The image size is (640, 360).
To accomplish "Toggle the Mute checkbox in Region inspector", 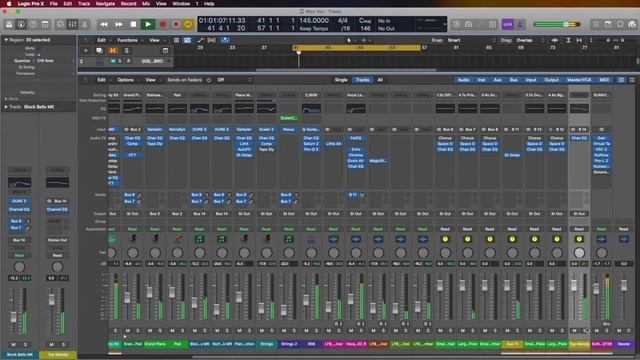I will click(39, 48).
